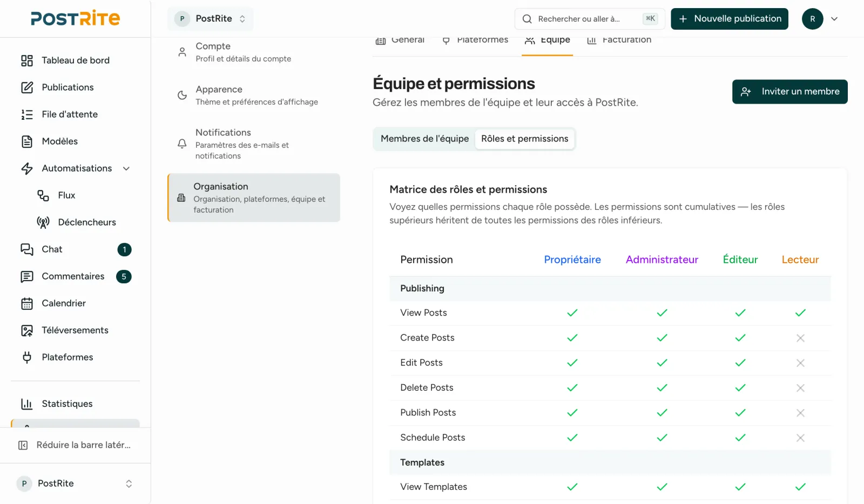Click the Propriétaire column header

(572, 260)
